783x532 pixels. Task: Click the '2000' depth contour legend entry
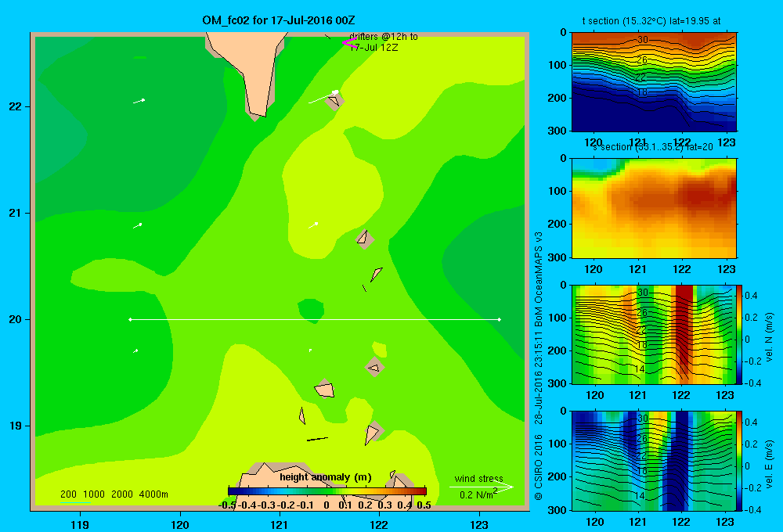pos(122,494)
